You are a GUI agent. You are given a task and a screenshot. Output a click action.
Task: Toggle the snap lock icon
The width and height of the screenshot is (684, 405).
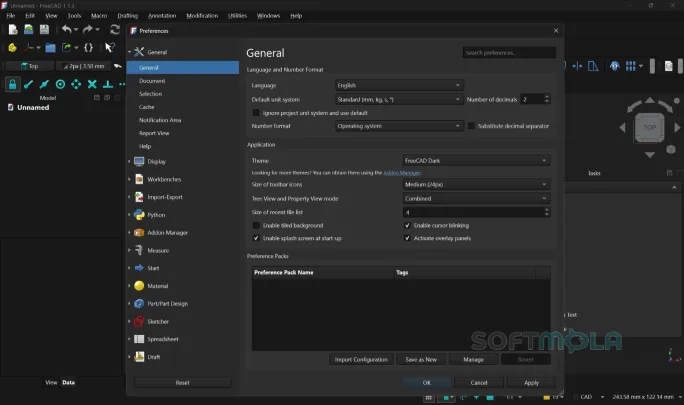[x=13, y=84]
